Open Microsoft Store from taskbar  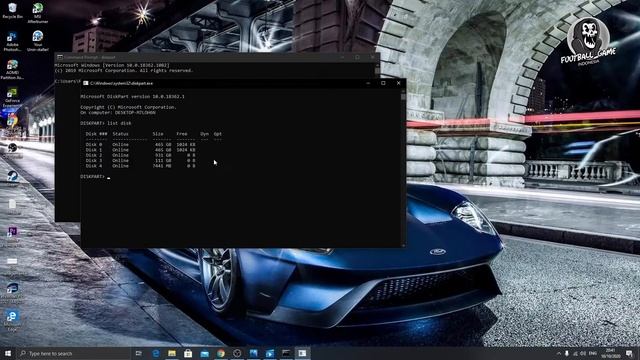(188, 353)
